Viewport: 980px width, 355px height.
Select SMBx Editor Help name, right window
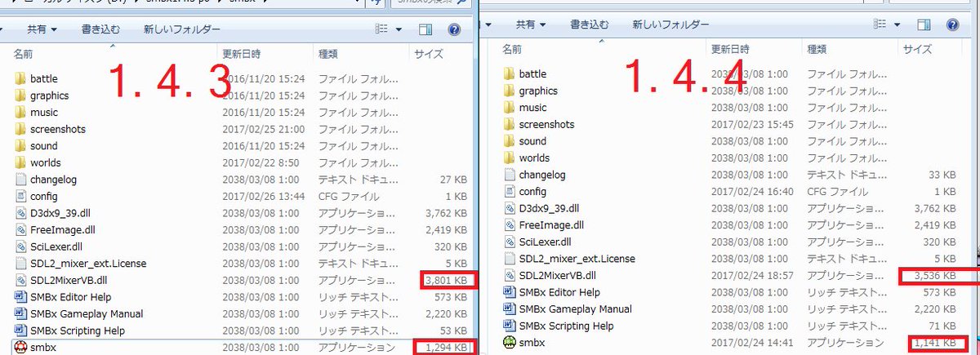559,292
